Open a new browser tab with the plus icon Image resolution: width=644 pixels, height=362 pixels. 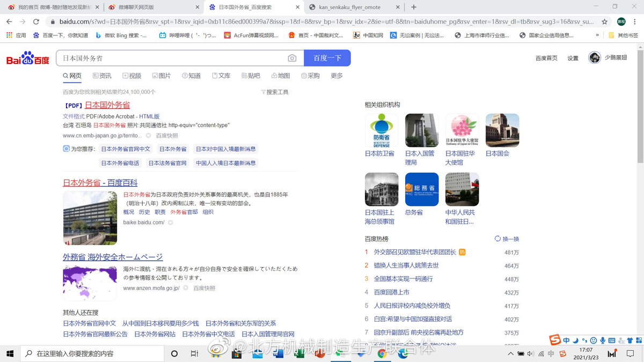[x=413, y=7]
